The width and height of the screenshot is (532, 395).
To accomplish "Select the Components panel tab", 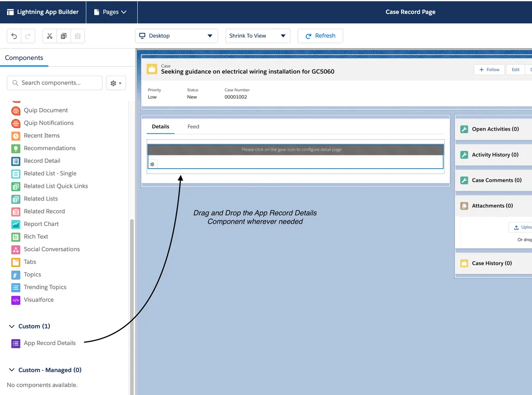I will (x=24, y=58).
